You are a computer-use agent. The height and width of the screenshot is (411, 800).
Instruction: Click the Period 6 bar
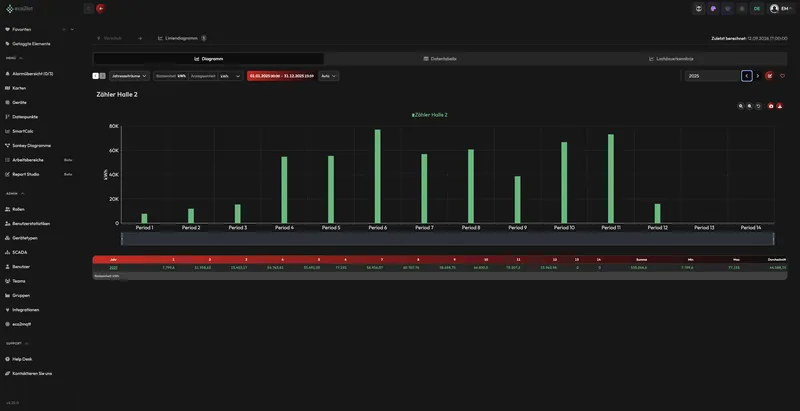coord(378,176)
